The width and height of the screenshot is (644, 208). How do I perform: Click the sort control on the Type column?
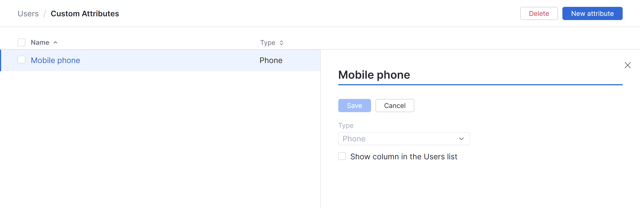click(281, 43)
